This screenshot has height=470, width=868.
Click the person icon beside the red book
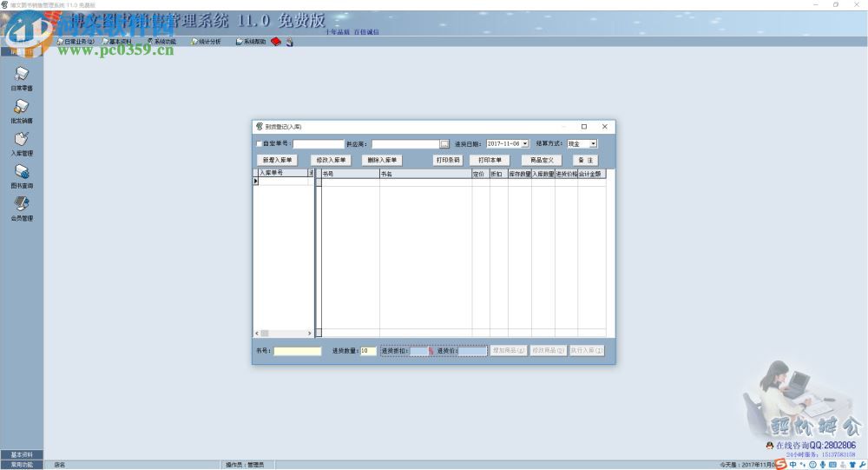click(290, 42)
